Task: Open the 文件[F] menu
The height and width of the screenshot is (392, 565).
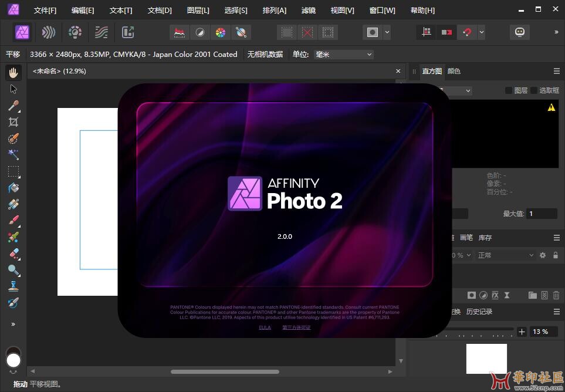Action: click(45, 11)
